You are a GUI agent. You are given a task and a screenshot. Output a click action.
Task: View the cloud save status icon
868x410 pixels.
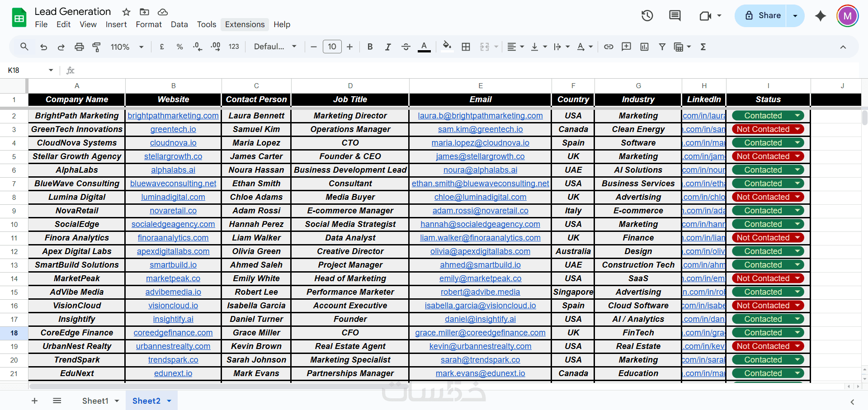[163, 12]
